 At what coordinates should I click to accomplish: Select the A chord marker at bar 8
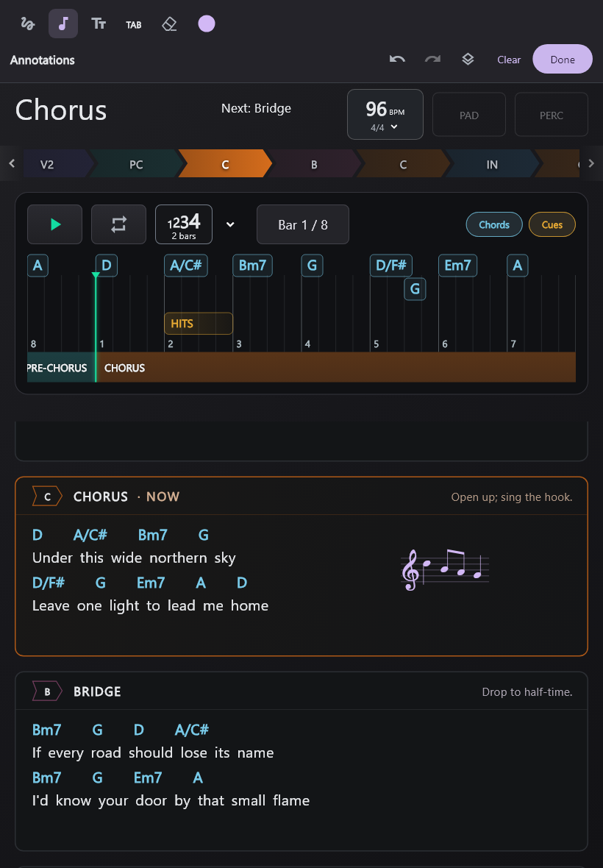pyautogui.click(x=38, y=265)
